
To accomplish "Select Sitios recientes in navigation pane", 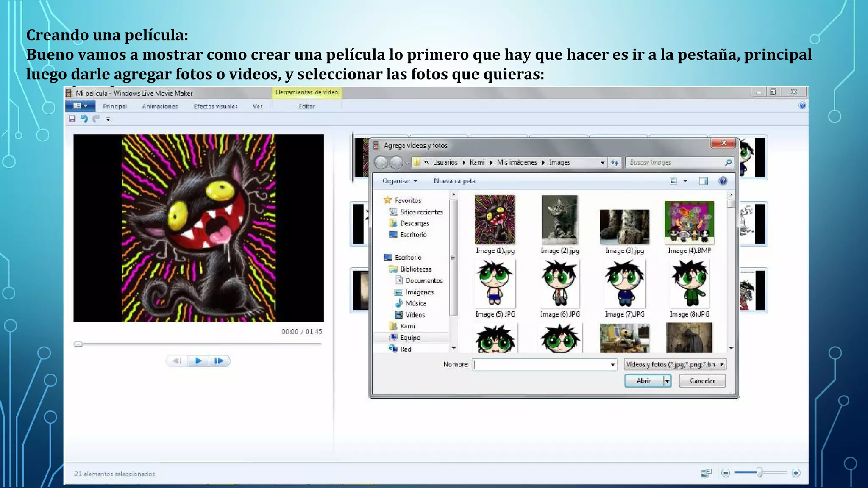I will [x=421, y=212].
